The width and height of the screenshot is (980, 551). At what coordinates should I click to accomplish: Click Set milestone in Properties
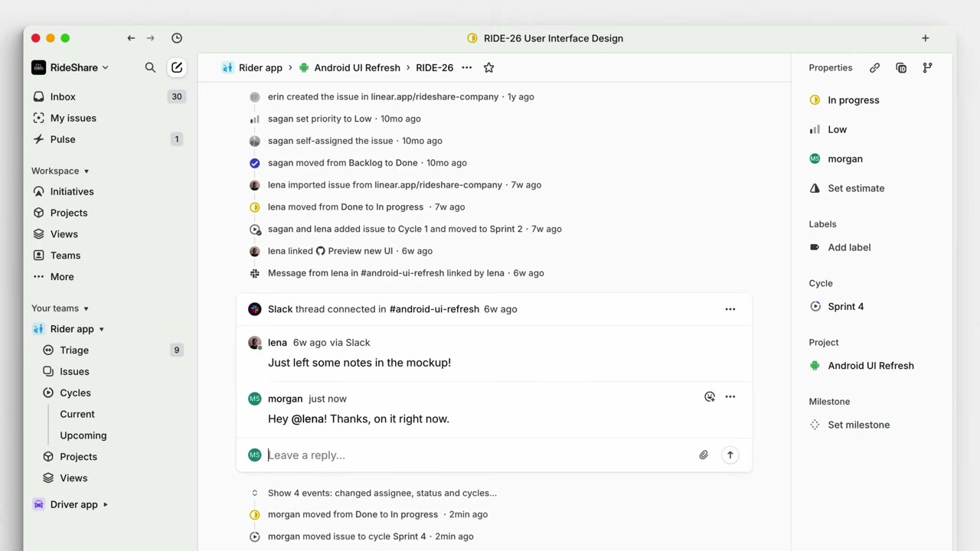(850, 425)
